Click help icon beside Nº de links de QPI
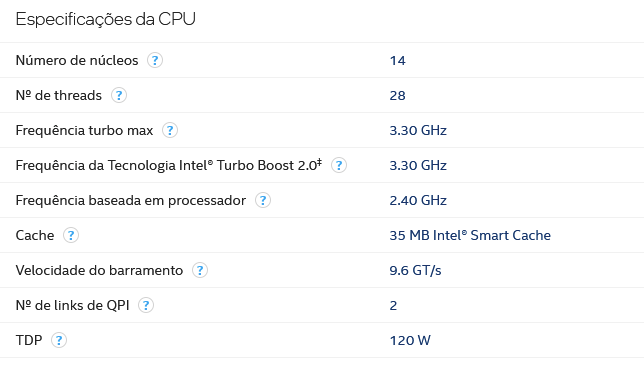The height and width of the screenshot is (378, 644). (x=146, y=305)
